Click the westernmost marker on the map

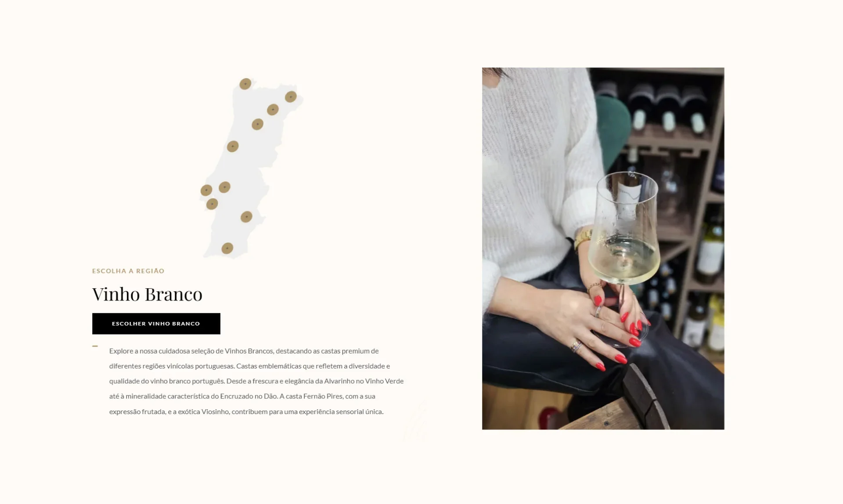pyautogui.click(x=206, y=190)
